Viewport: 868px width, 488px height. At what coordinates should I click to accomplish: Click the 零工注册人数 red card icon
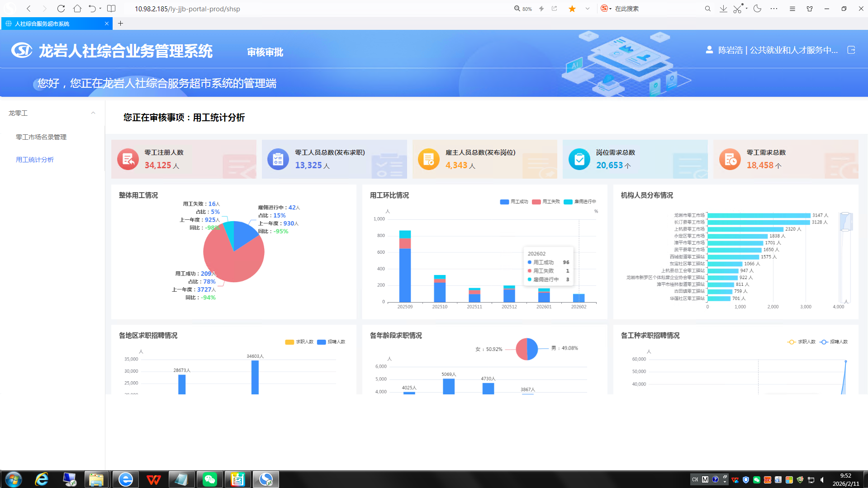click(128, 159)
